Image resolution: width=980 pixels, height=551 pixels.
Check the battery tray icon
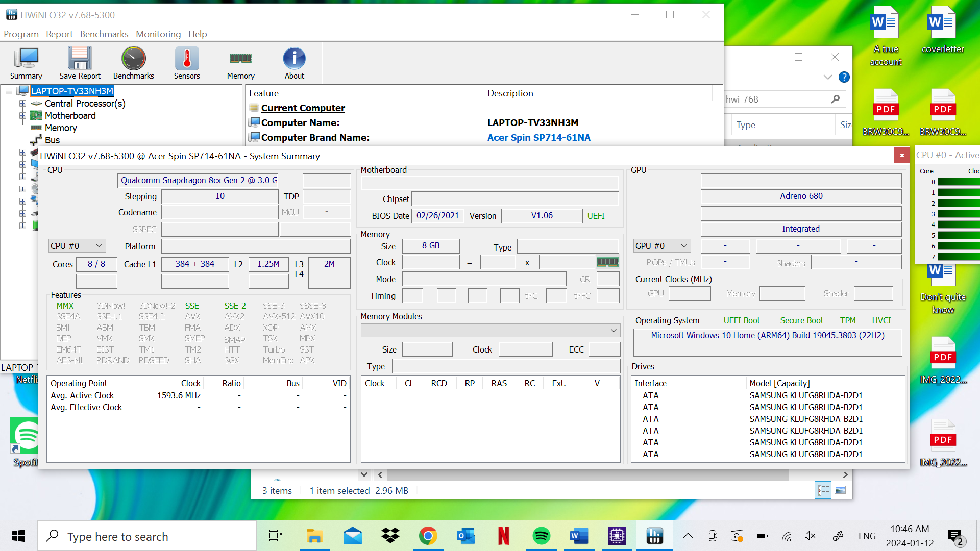(762, 536)
